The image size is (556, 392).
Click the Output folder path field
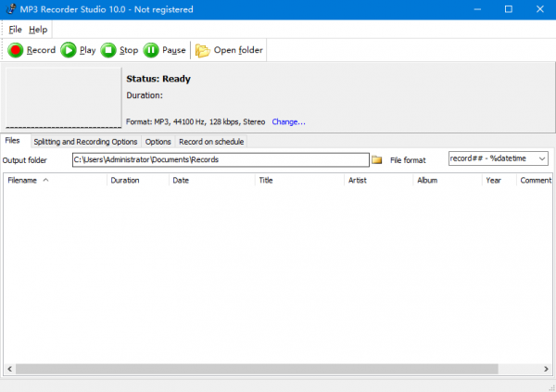point(221,160)
